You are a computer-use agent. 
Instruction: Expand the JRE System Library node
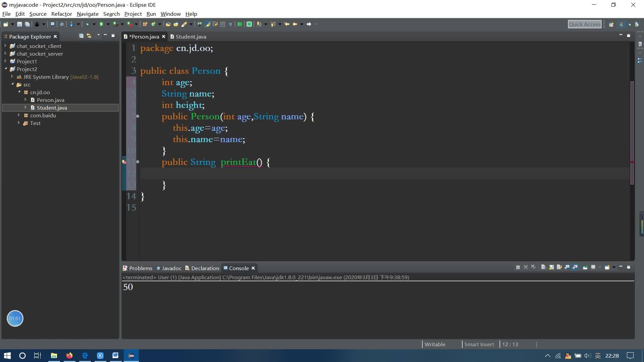12,76
